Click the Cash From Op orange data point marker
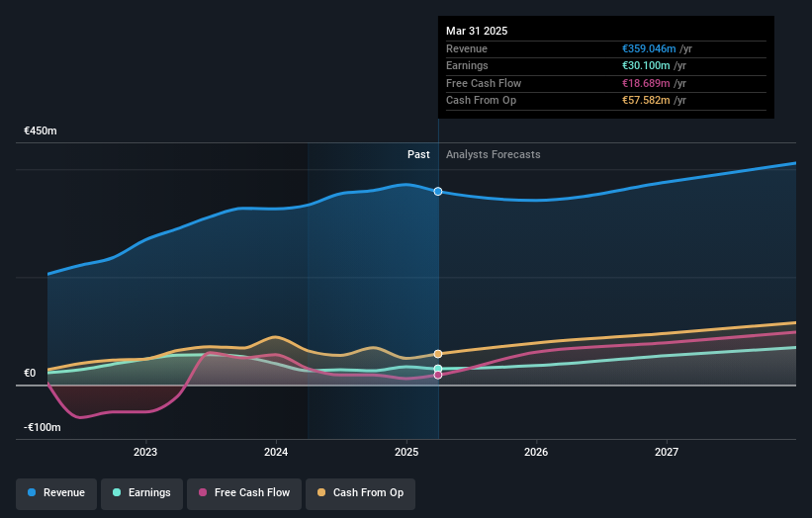This screenshot has height=518, width=812. [438, 354]
